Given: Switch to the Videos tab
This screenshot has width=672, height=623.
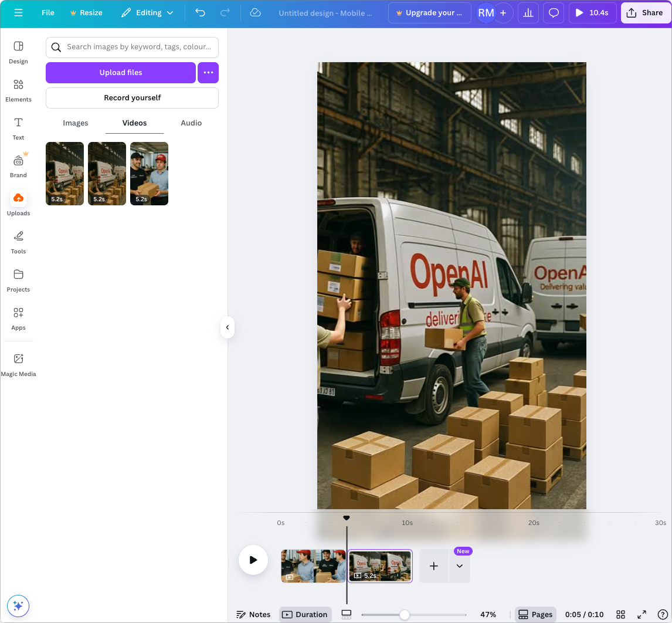Looking at the screenshot, I should (134, 123).
